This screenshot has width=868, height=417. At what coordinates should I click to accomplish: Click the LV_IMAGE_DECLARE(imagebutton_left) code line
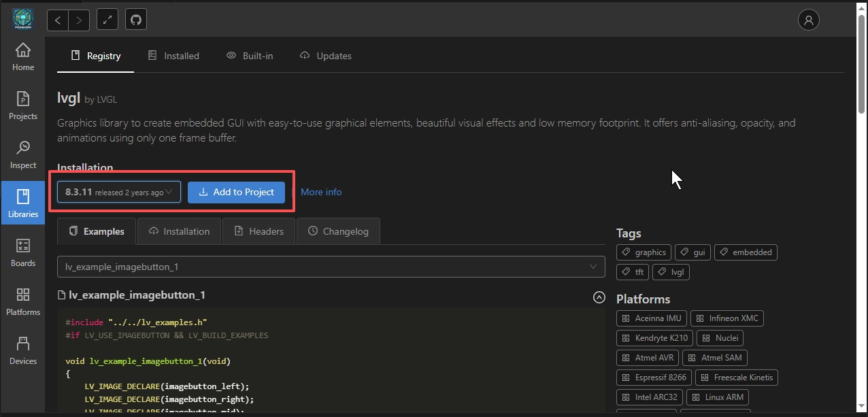tap(167, 386)
